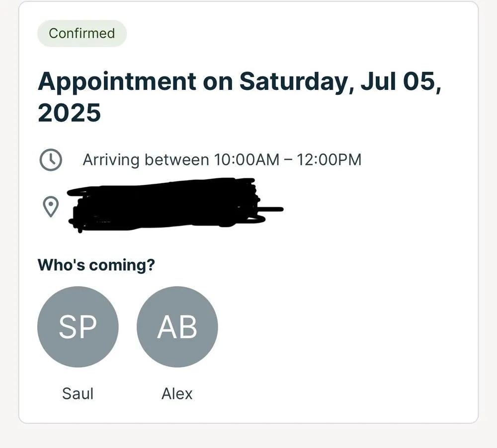Click the Who's coming? heading
The height and width of the screenshot is (448, 497).
click(96, 265)
